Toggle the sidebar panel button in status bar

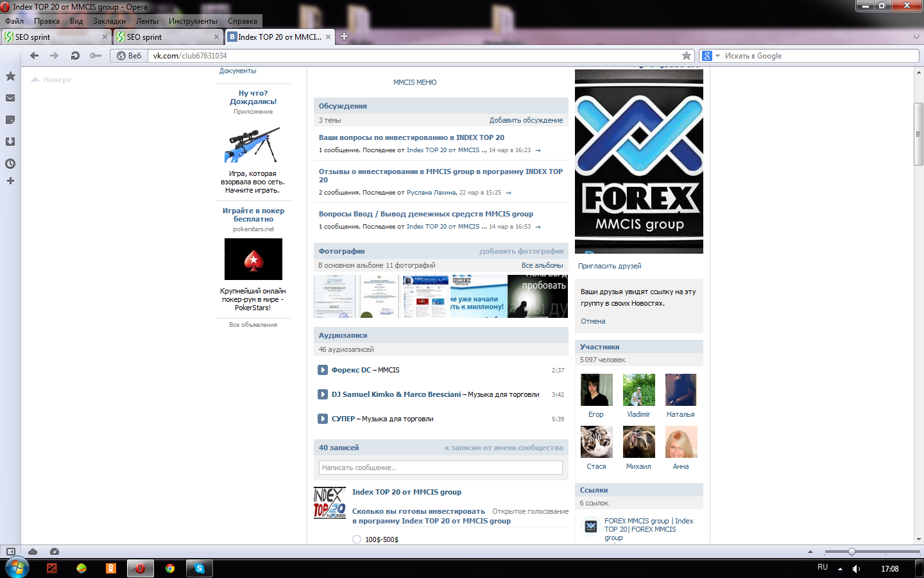(10, 552)
